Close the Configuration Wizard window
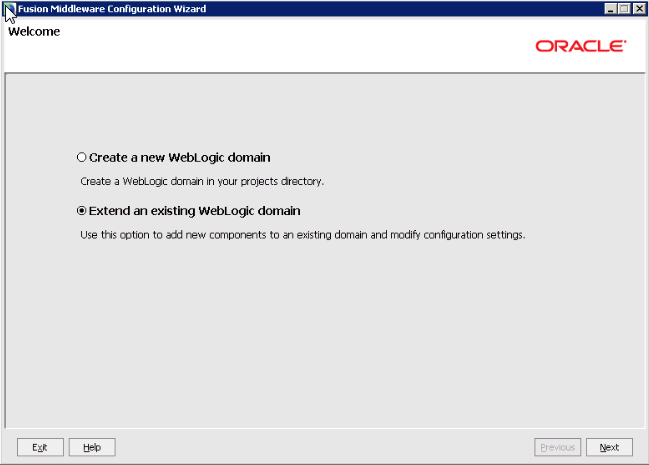 [x=639, y=9]
